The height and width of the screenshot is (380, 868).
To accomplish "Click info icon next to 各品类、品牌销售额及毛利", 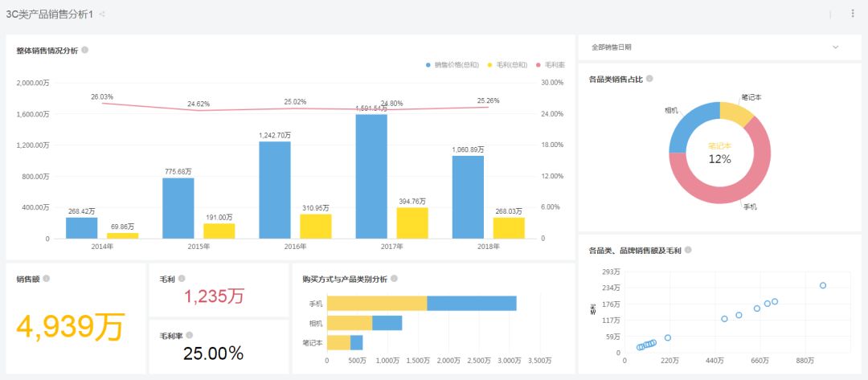I will [688, 250].
